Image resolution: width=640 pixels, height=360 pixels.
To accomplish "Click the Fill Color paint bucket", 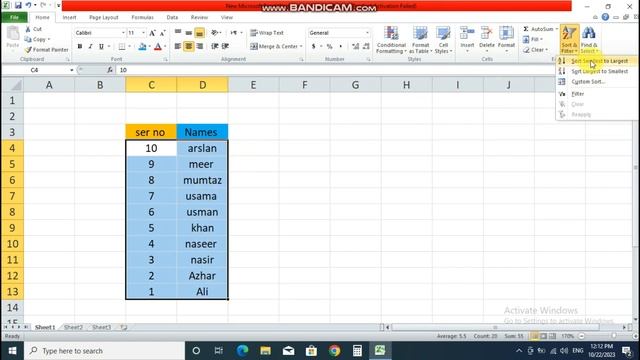I will pos(142,47).
